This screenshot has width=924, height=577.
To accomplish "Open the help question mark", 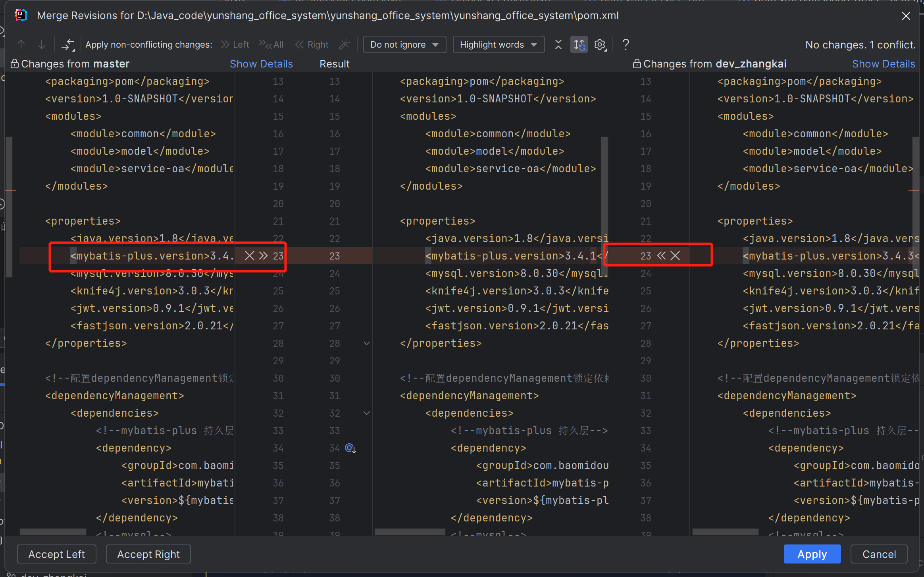I will pos(626,44).
